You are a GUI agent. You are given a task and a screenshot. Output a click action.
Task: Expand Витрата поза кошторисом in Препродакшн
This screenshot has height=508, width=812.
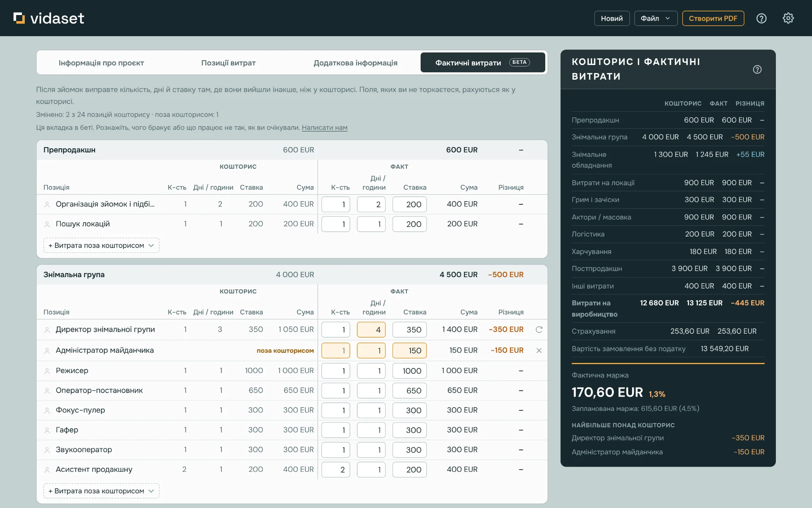101,245
